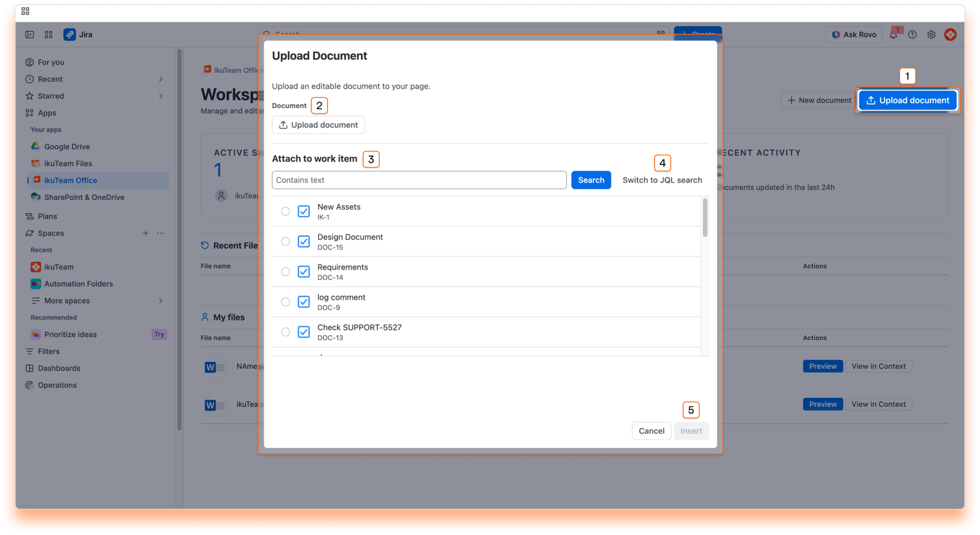Click the work item list scrollbar

pyautogui.click(x=704, y=218)
